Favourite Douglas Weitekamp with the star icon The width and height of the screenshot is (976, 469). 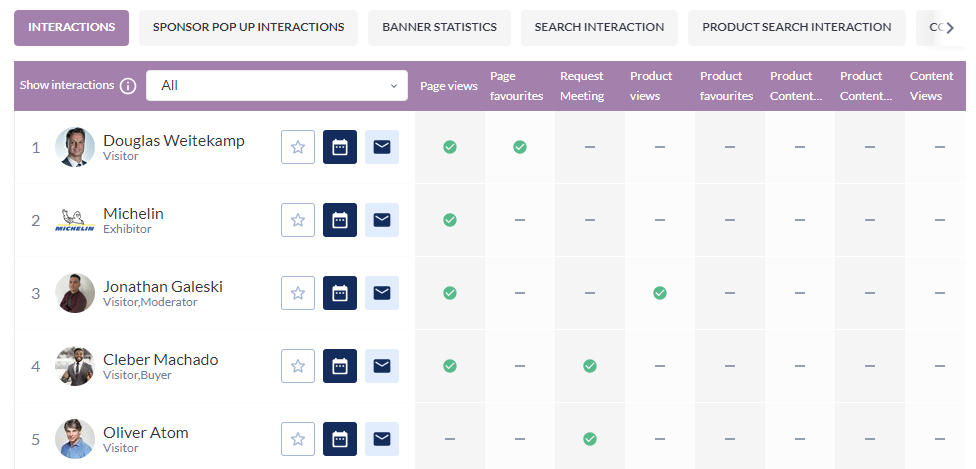point(297,147)
